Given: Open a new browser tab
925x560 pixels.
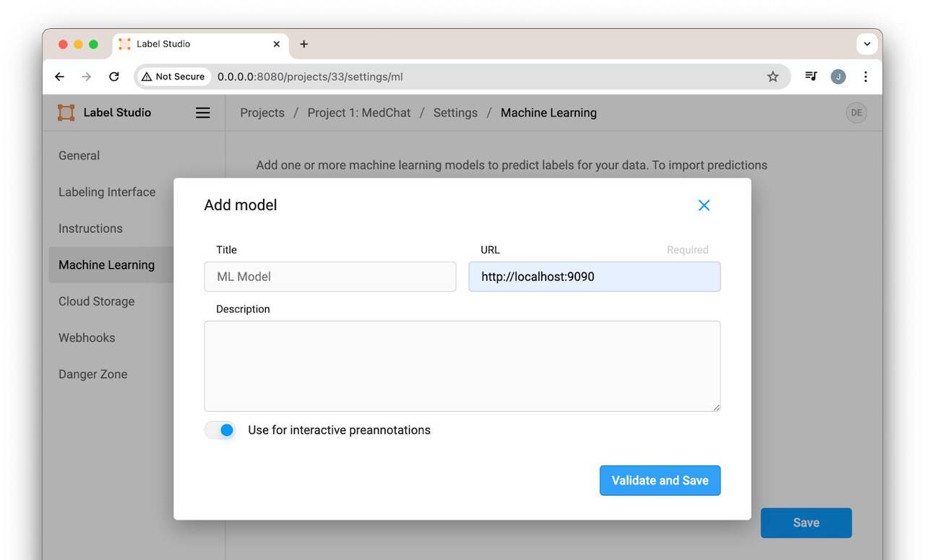Looking at the screenshot, I should [x=304, y=44].
